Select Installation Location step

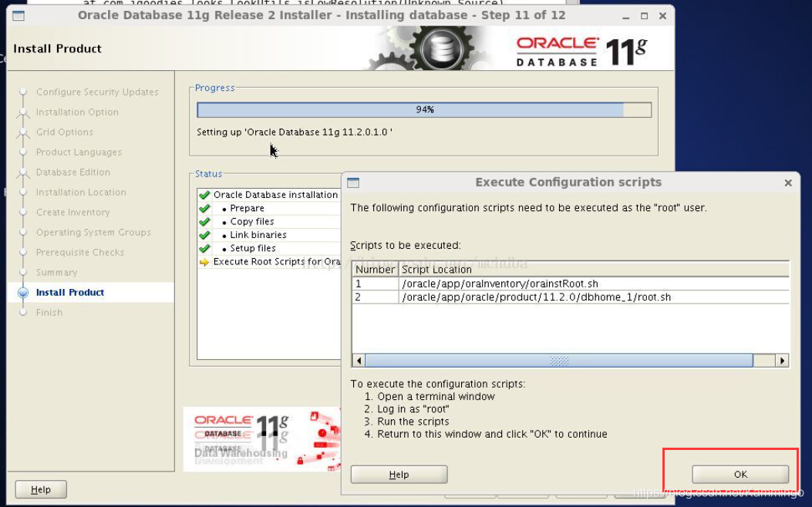(x=81, y=193)
